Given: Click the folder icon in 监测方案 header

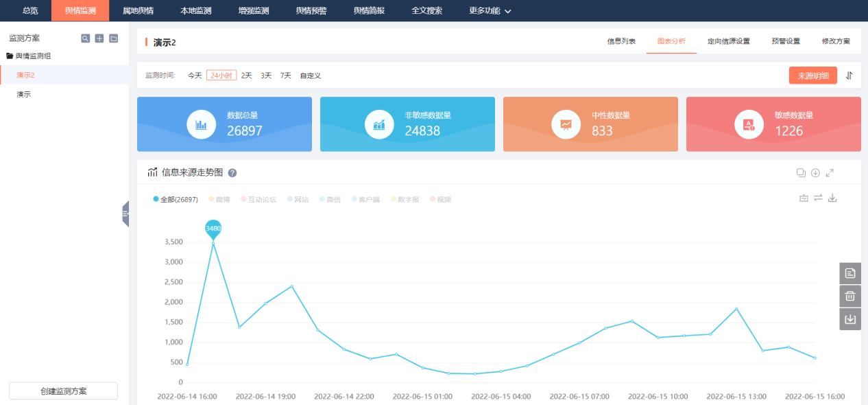Looking at the screenshot, I should [114, 38].
